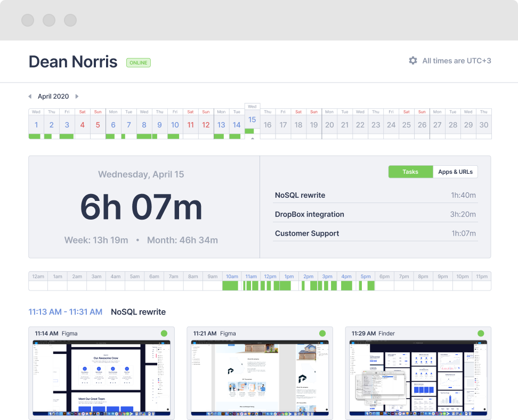Collapse the expanded April 15 day column
This screenshot has height=420, width=518.
tap(252, 140)
